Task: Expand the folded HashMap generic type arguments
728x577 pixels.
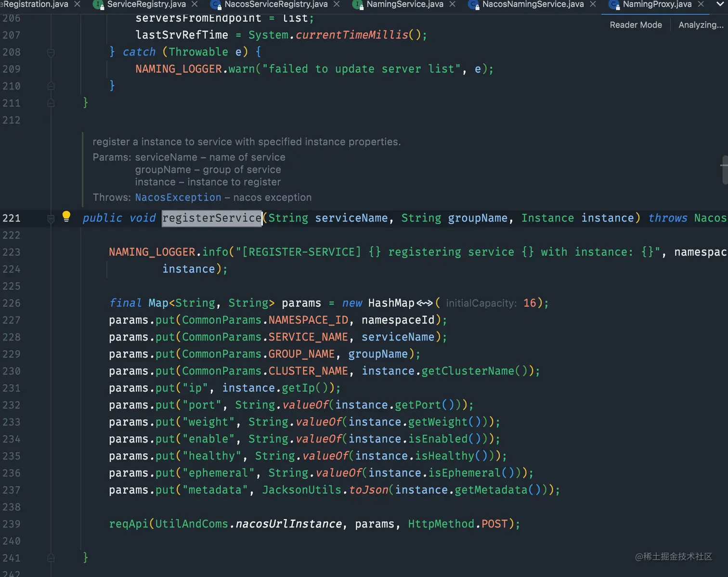Action: 424,303
